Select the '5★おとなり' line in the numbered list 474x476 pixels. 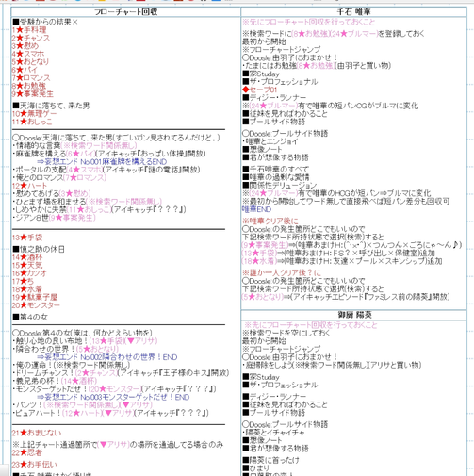pyautogui.click(x=30, y=61)
